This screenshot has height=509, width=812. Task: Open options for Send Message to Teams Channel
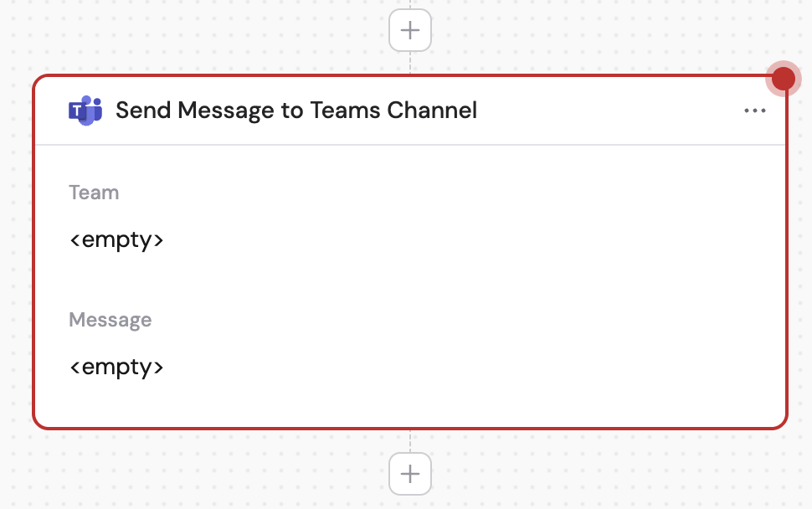click(755, 110)
